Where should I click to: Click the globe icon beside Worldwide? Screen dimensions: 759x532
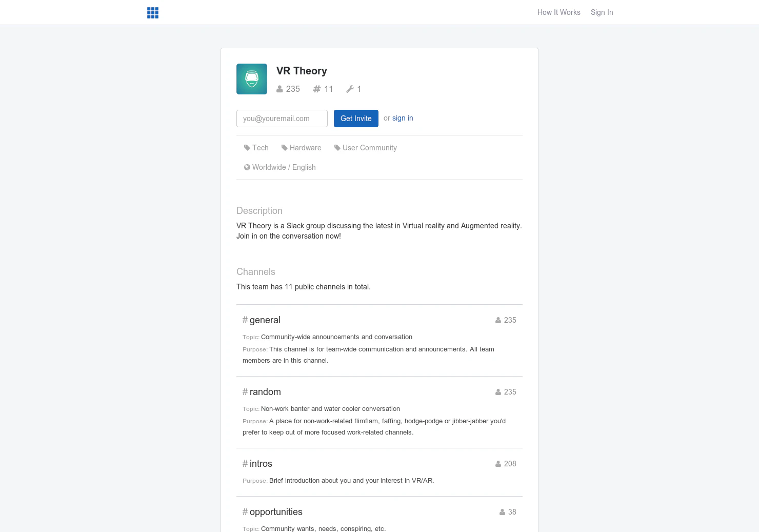[247, 167]
